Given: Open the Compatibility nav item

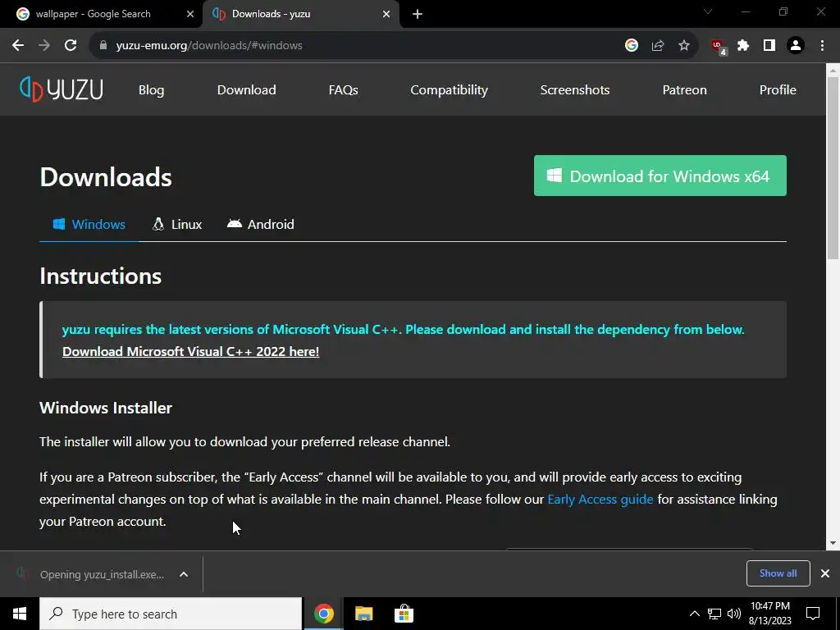Looking at the screenshot, I should (x=449, y=90).
